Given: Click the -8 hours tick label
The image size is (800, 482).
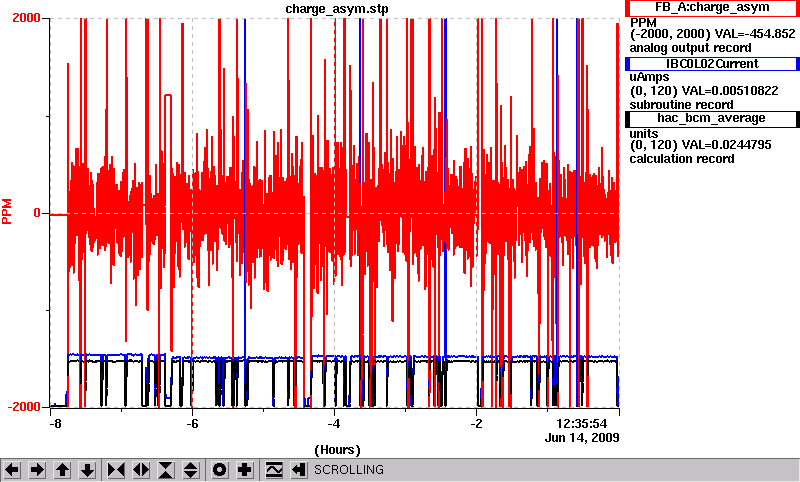Looking at the screenshot, I should [x=55, y=424].
